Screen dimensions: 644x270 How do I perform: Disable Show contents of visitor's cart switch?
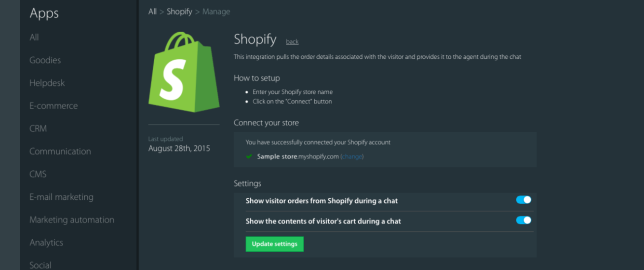[523, 220]
